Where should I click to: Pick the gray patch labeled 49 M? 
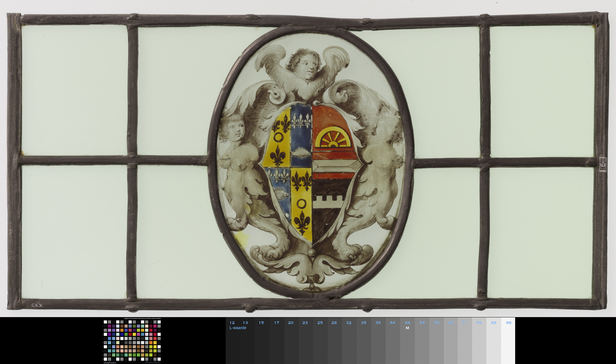tap(407, 341)
